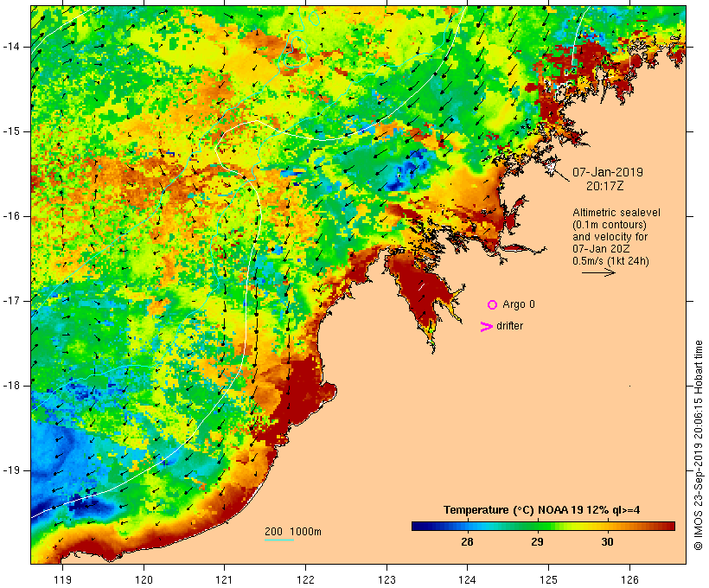
Task: Click the '0.5m/s (1kt 24h)' scale text
Action: click(x=611, y=261)
